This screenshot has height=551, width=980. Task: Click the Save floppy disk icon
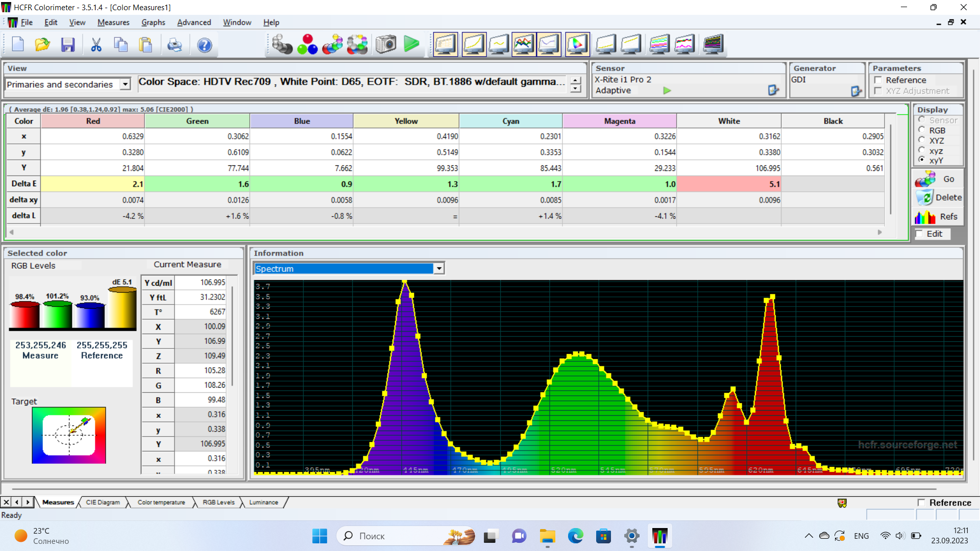(x=68, y=45)
